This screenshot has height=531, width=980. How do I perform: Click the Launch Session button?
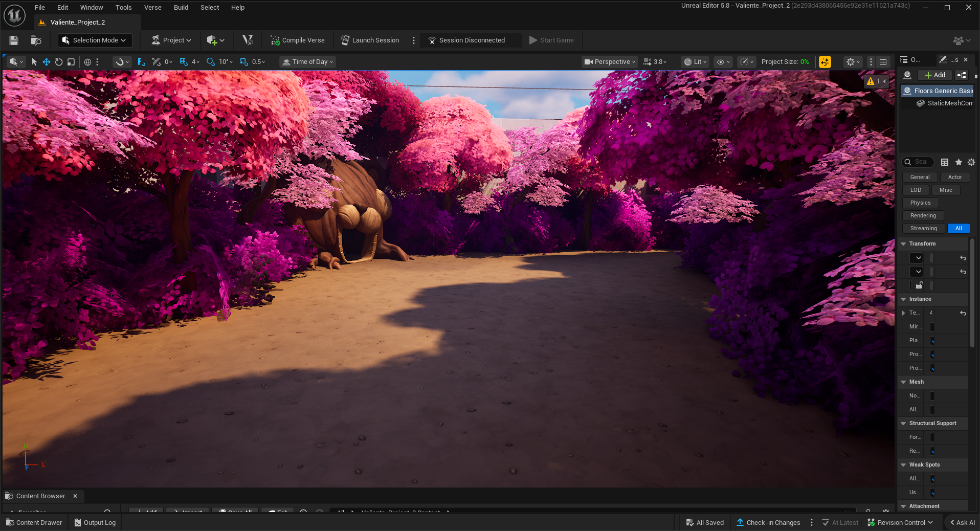click(x=370, y=40)
